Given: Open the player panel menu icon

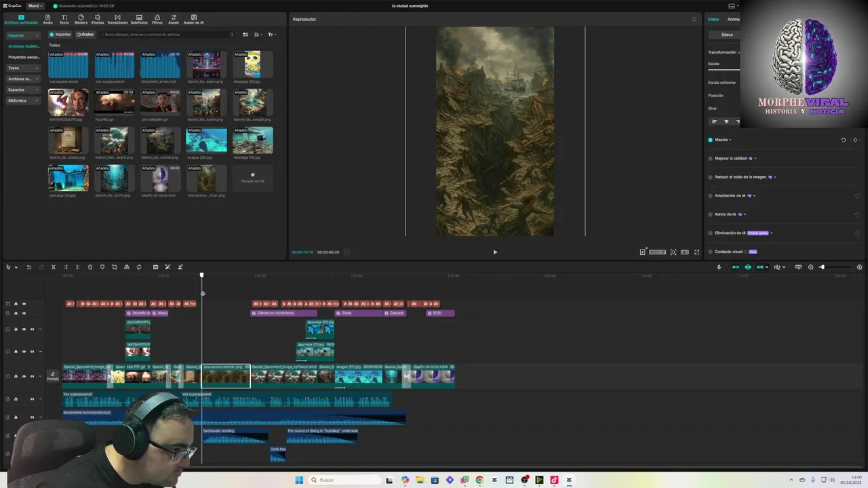Looking at the screenshot, I should [x=694, y=19].
